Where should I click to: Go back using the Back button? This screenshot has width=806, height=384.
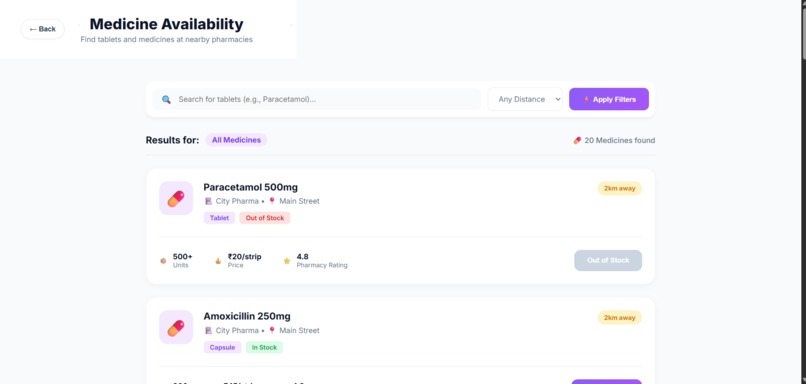point(43,29)
